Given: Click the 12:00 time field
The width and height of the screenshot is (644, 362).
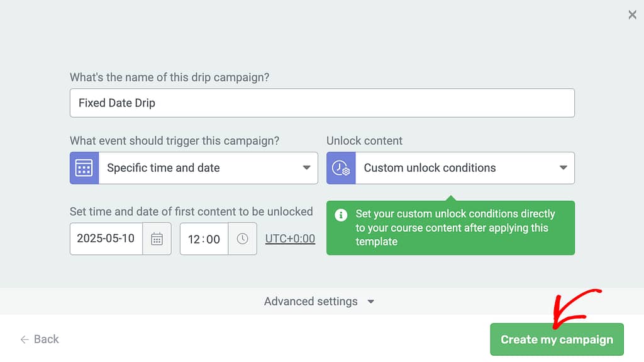Looking at the screenshot, I should pos(204,239).
